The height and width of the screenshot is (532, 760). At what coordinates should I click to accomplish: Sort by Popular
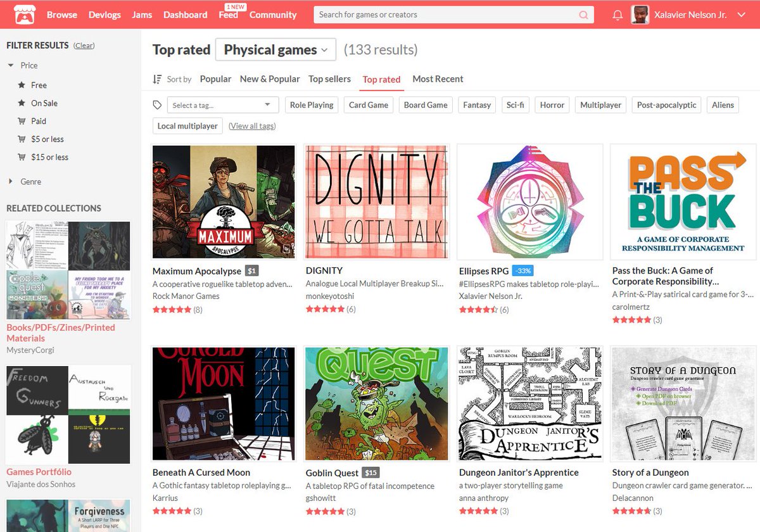pos(215,79)
